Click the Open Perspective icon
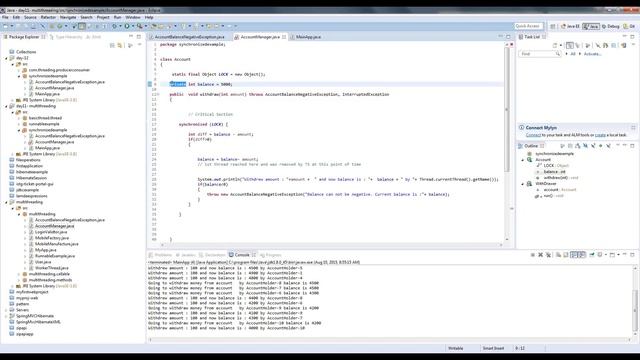Image resolution: width=640 pixels, height=360 pixels. pyautogui.click(x=553, y=26)
